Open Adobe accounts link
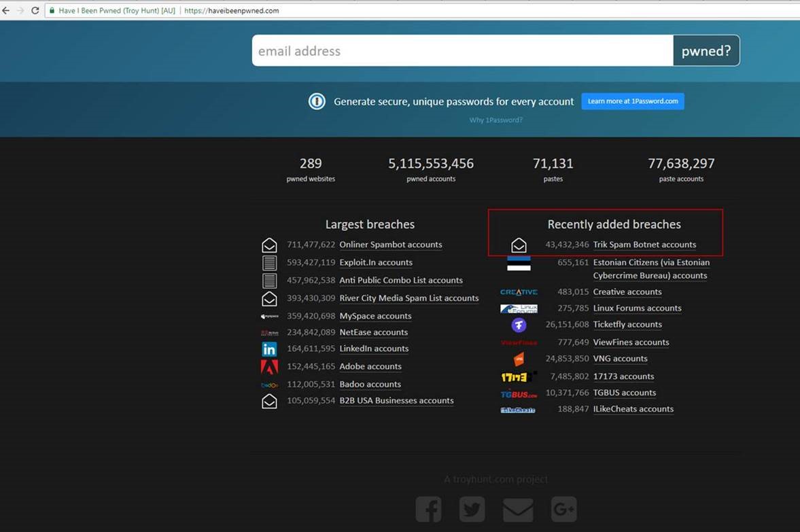Screen dimensions: 800x532 click(370, 367)
